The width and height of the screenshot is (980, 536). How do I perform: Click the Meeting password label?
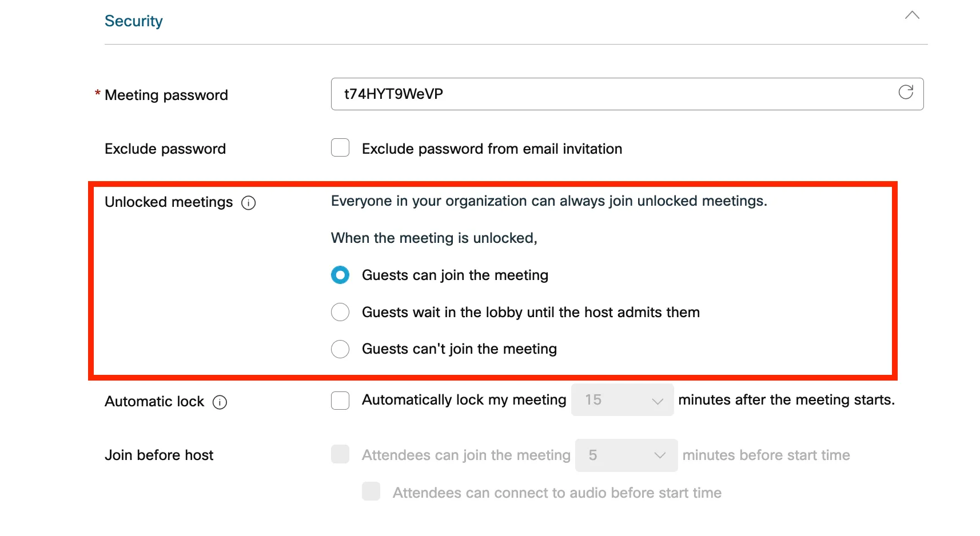click(166, 95)
